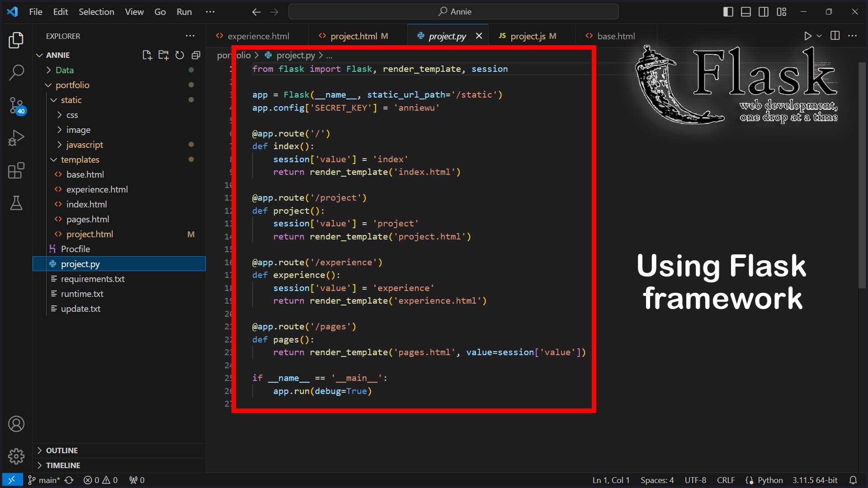
Task: Open the Selection menu
Action: click(96, 12)
